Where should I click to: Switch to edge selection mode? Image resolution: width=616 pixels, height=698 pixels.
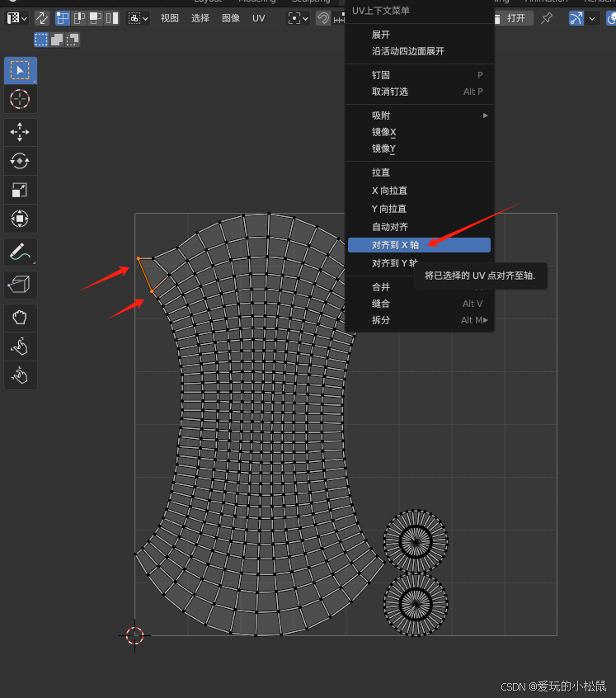pos(79,18)
